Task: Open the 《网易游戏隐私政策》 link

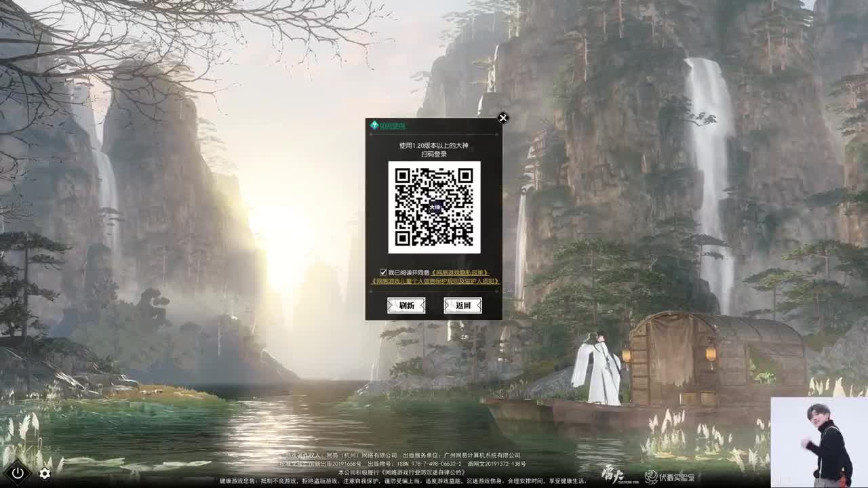Action: 458,271
